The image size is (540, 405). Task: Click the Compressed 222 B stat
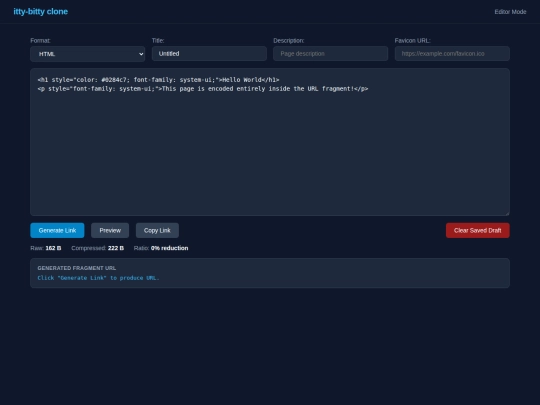coord(97,248)
